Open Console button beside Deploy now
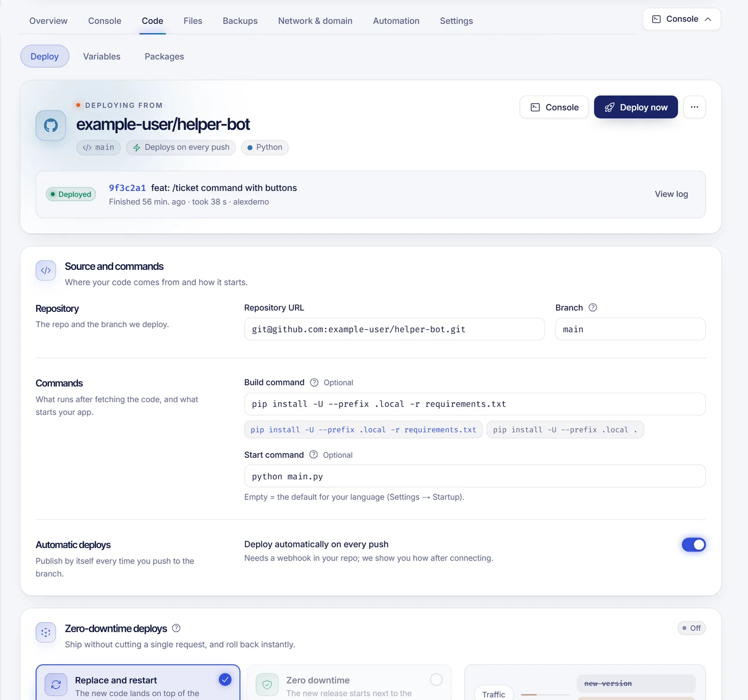 point(554,107)
